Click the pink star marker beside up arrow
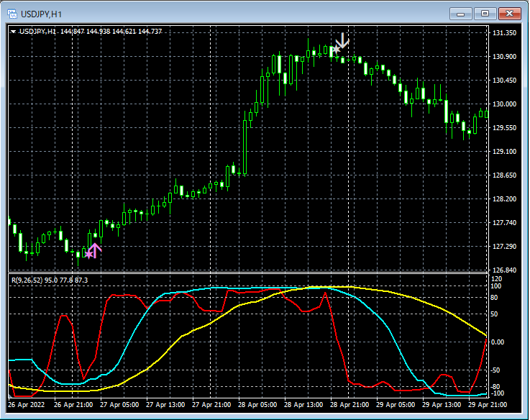Viewport: 530px width, 420px height. 88,254
